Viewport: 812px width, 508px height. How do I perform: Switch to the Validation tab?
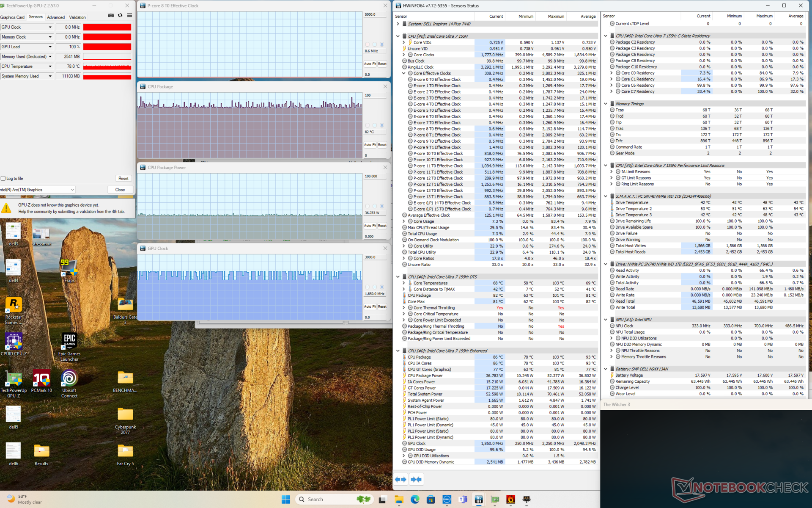point(77,17)
